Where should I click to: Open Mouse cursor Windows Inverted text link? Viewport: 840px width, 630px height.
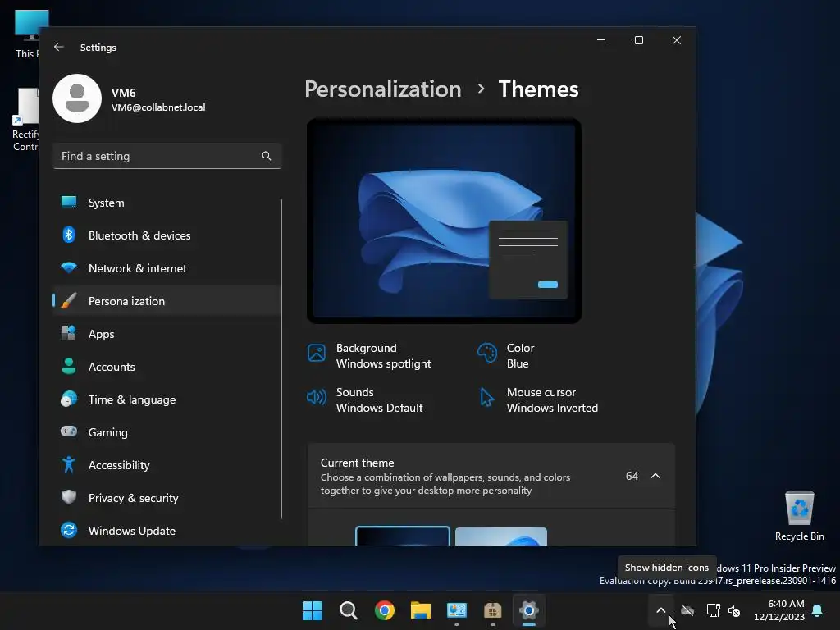click(552, 400)
